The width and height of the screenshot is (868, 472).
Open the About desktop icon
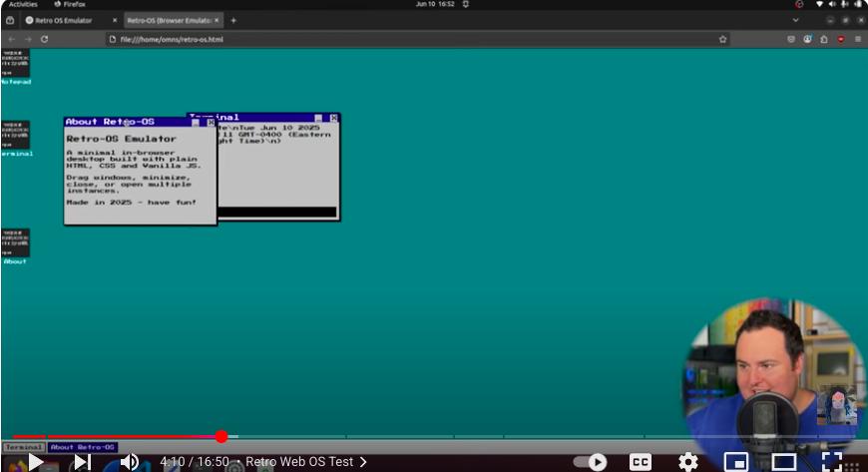tap(16, 246)
